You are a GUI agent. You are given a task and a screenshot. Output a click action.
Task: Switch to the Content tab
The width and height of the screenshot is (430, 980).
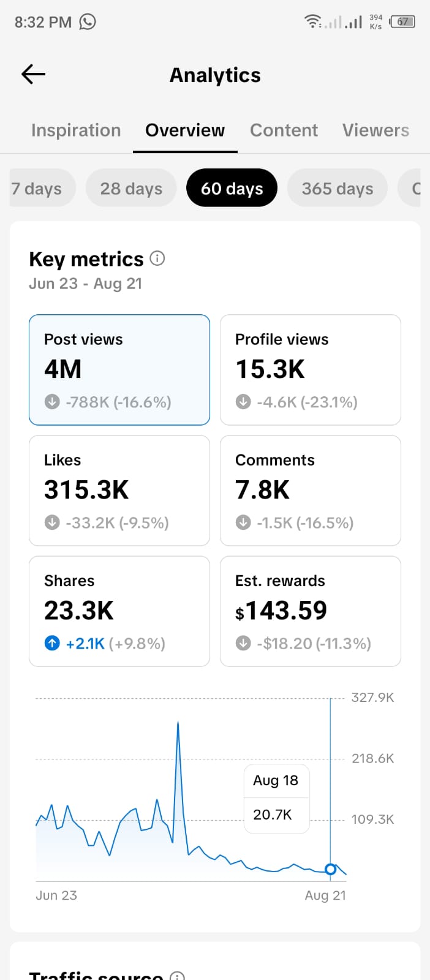coord(284,130)
